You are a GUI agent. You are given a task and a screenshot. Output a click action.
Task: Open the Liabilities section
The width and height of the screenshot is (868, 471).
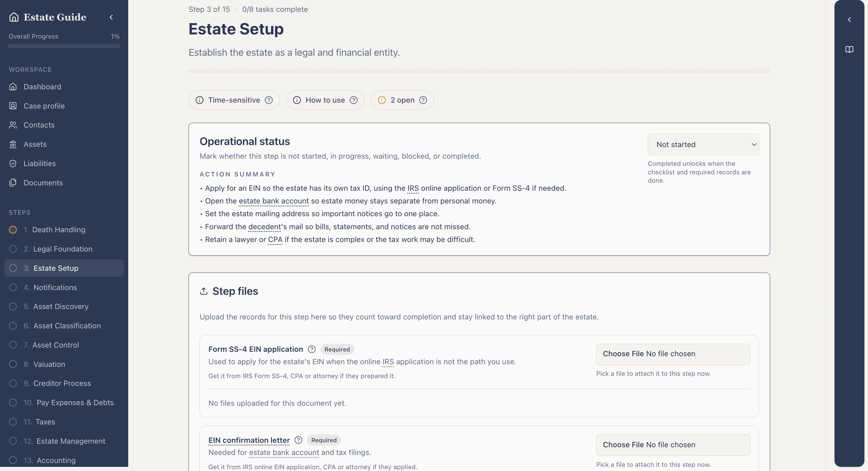point(64,163)
